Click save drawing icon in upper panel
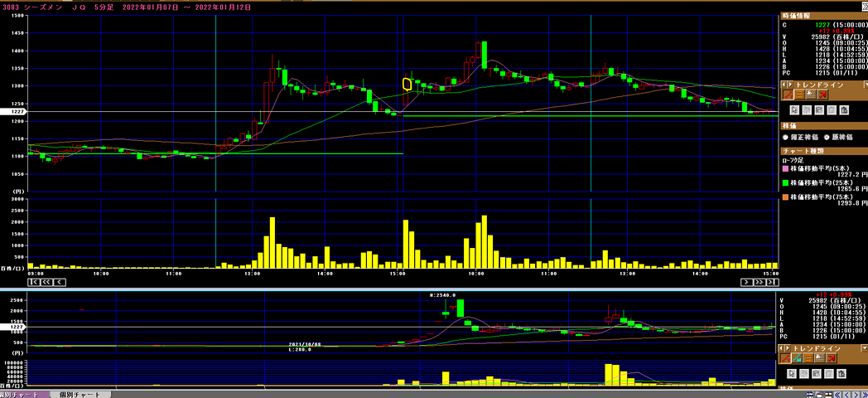This screenshot has width=868, height=398. (x=819, y=109)
